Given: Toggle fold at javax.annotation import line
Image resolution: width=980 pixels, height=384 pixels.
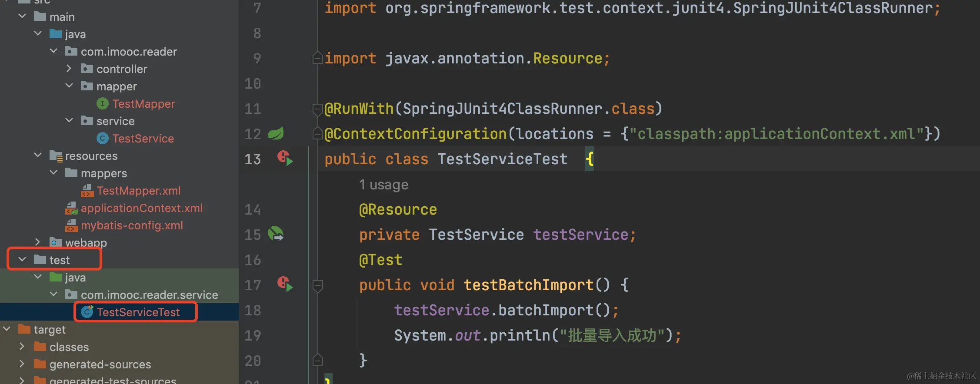Looking at the screenshot, I should pyautogui.click(x=317, y=58).
